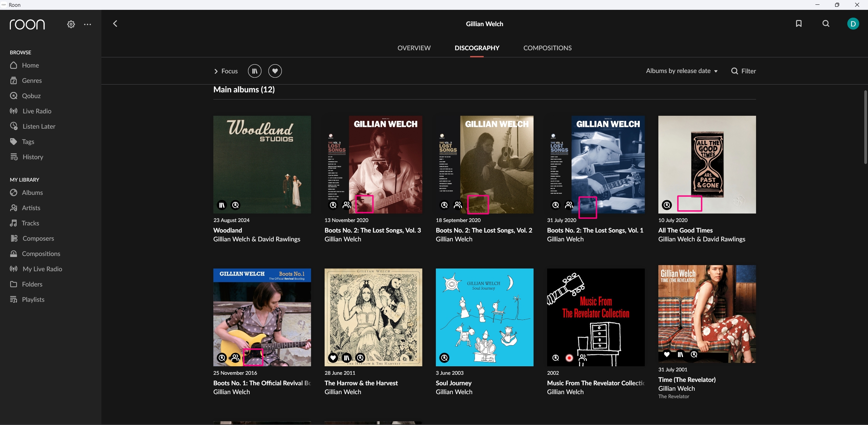Click people icon on Boots No. 1 cover
The height and width of the screenshot is (425, 868).
pyautogui.click(x=235, y=358)
